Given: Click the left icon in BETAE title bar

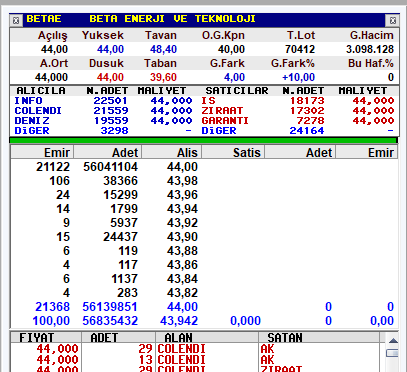Looking at the screenshot, I should [x=16, y=21].
